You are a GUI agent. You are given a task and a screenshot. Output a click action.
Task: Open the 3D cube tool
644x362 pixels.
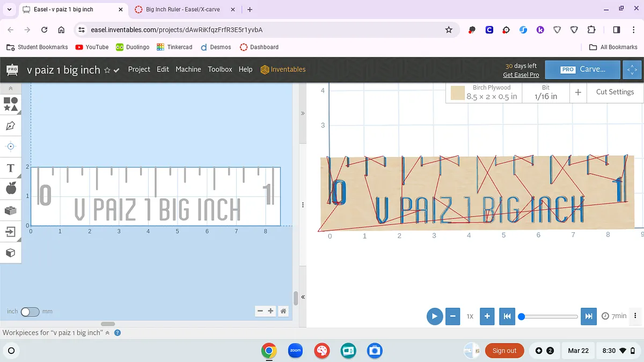tap(11, 253)
